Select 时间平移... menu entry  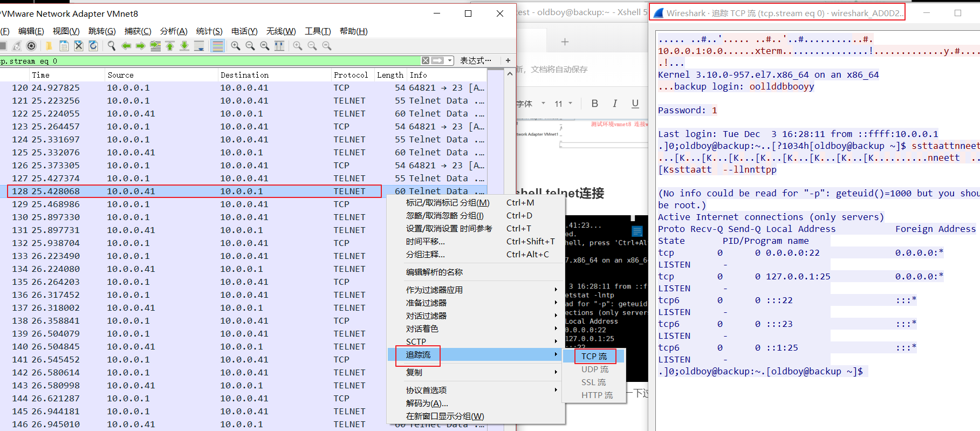[x=476, y=242]
